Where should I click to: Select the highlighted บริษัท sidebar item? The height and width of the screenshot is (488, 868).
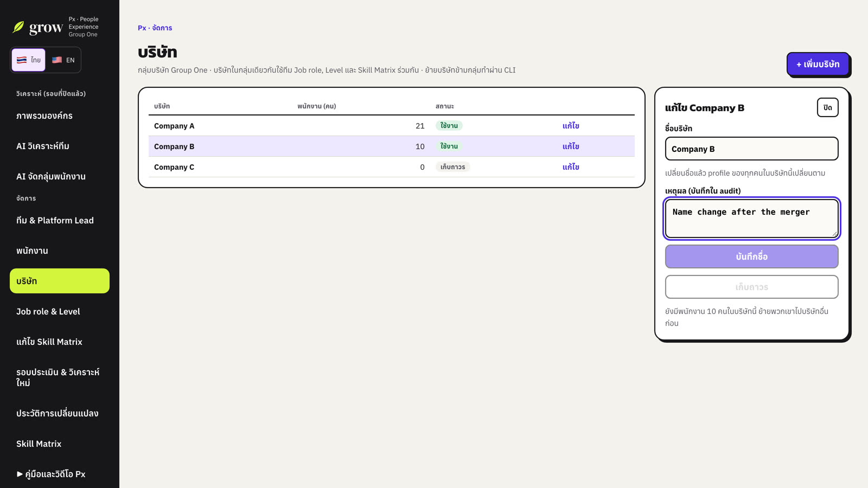[x=60, y=281]
